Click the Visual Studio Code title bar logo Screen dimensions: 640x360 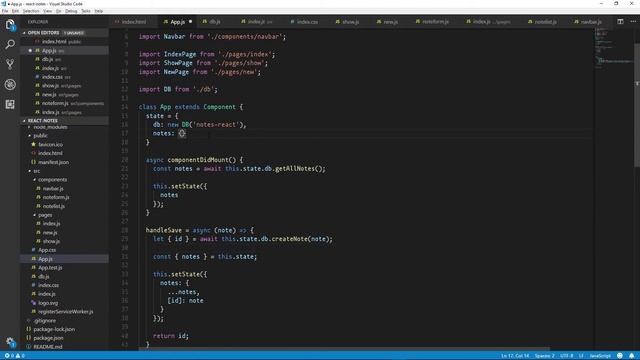click(x=4, y=4)
